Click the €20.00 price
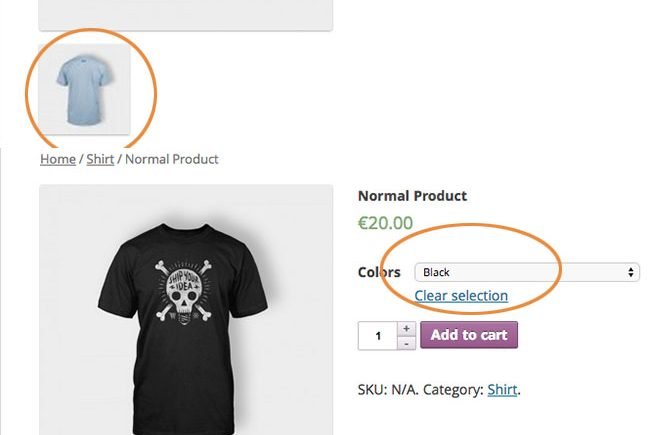 click(385, 223)
